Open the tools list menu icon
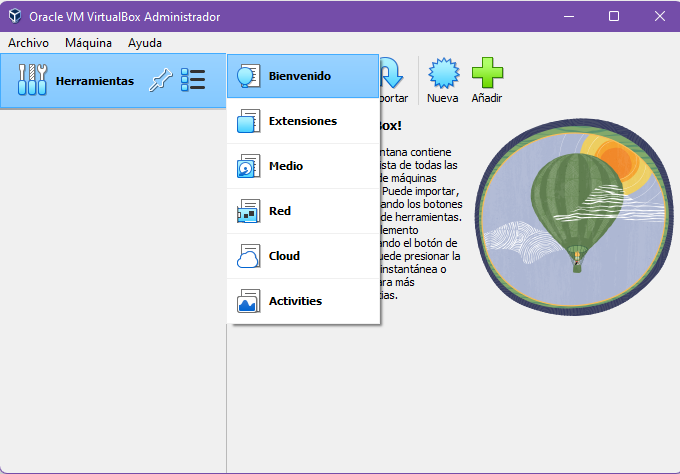The height and width of the screenshot is (474, 680). click(193, 80)
